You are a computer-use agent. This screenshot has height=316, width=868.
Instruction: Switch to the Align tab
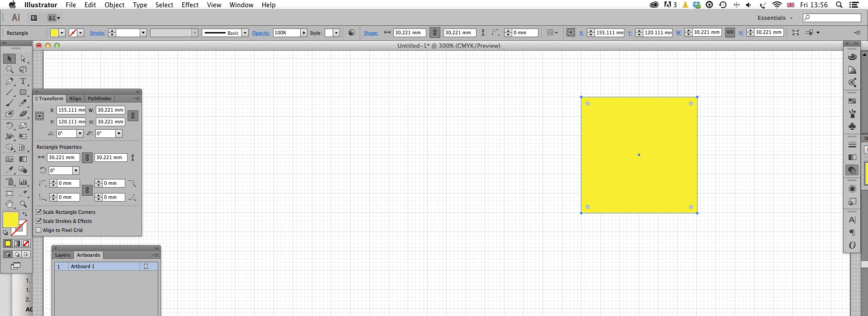(75, 99)
